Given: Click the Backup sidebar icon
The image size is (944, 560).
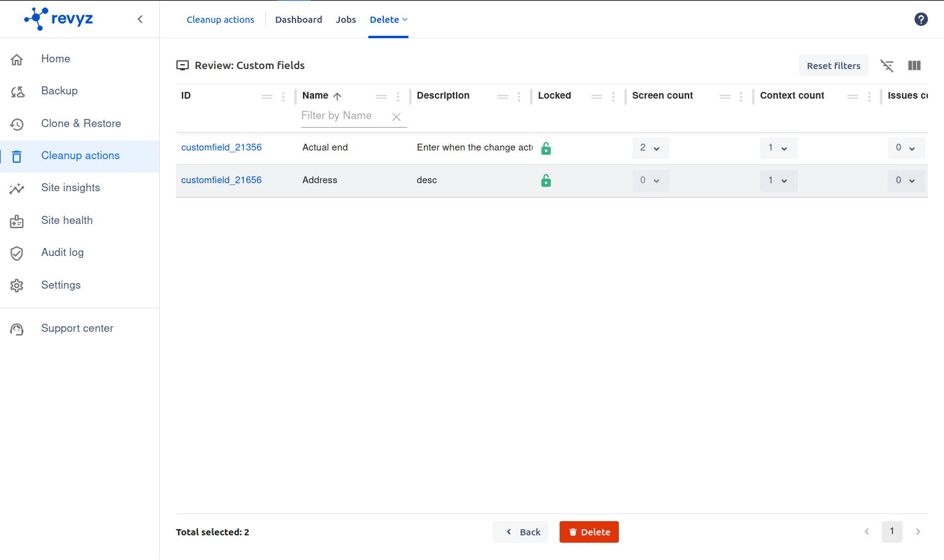Looking at the screenshot, I should click(17, 91).
